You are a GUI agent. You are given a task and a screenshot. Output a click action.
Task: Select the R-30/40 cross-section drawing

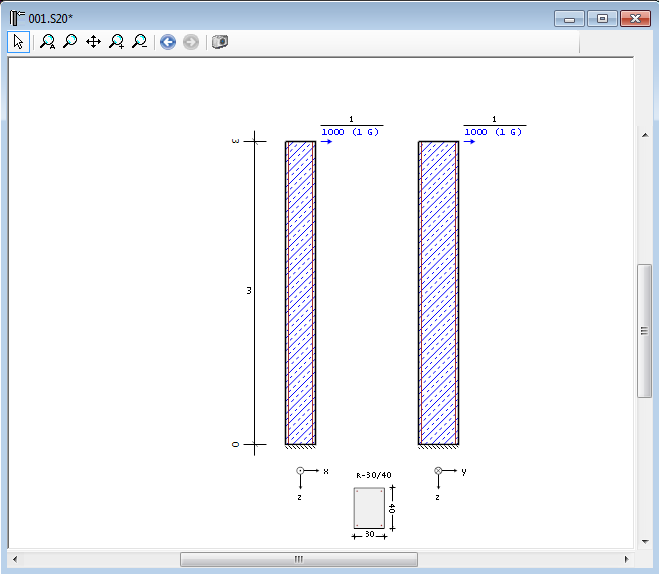pos(369,508)
